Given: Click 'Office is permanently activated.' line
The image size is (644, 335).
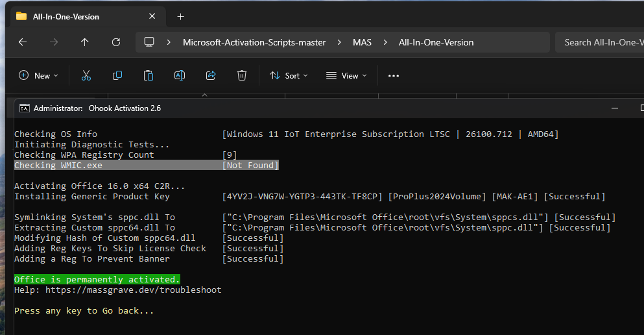Looking at the screenshot, I should pos(97,280).
